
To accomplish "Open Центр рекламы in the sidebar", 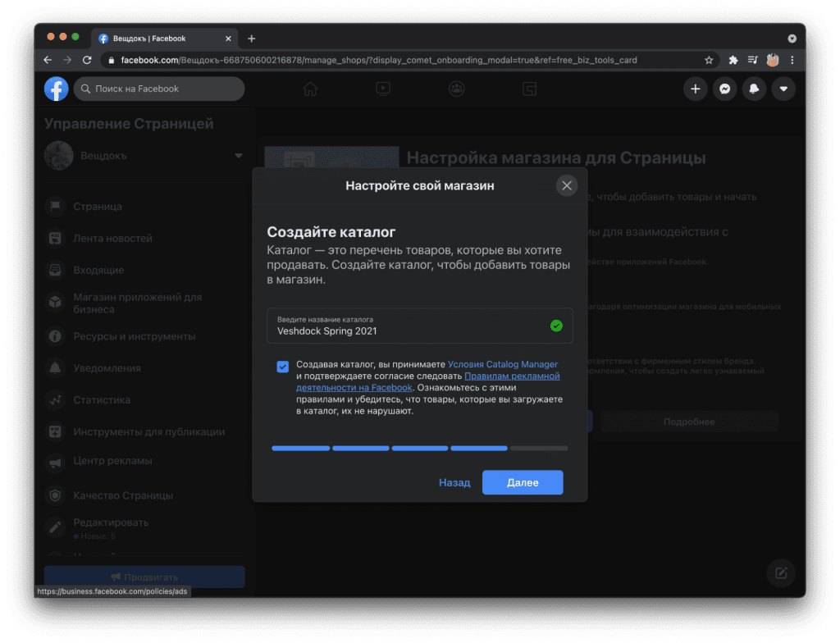I will tap(112, 462).
